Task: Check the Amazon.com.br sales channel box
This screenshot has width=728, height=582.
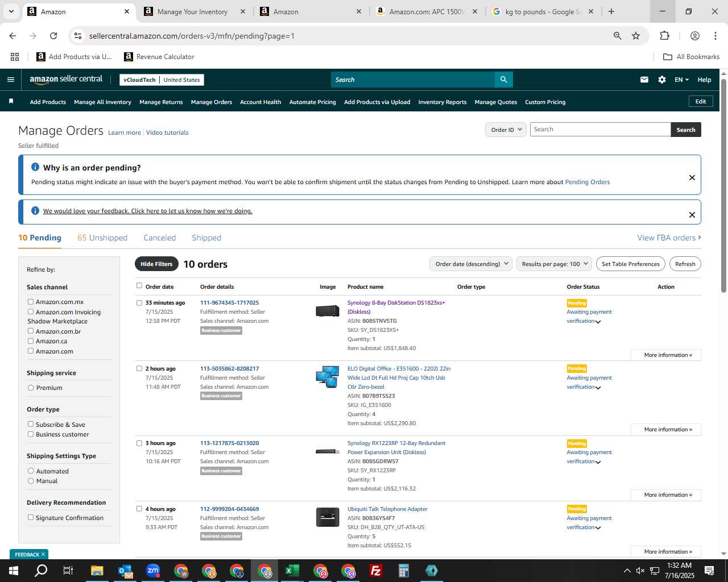Action: [x=31, y=331]
